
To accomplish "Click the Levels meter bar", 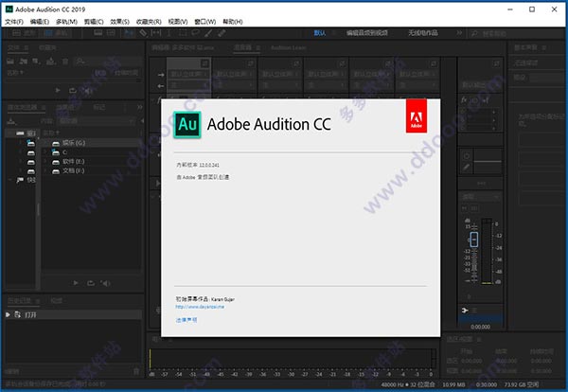I will (293, 358).
